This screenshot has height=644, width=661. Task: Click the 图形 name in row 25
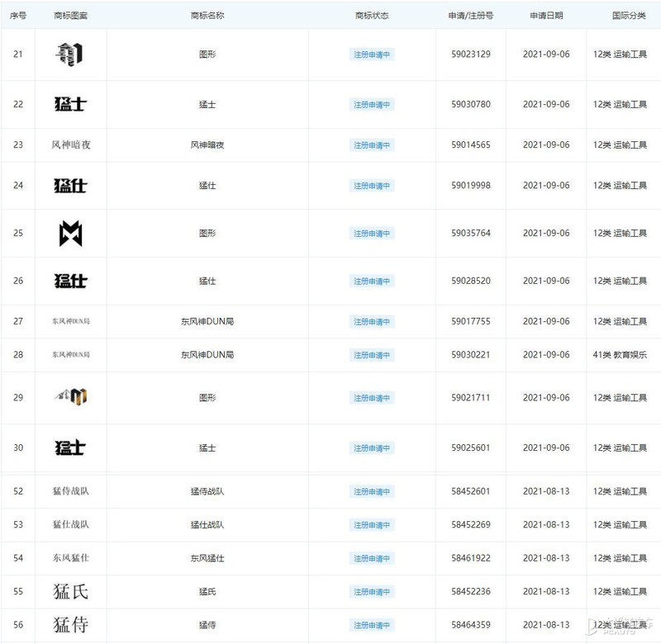(207, 234)
